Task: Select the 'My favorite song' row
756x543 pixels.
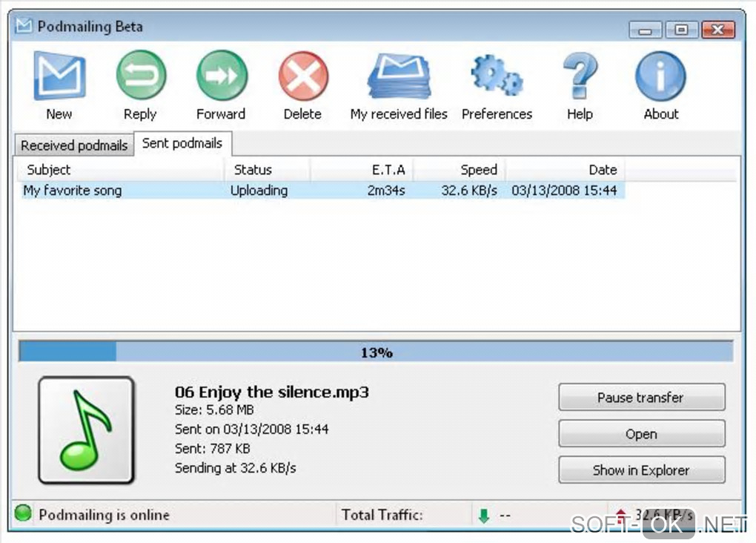Action: [x=323, y=191]
